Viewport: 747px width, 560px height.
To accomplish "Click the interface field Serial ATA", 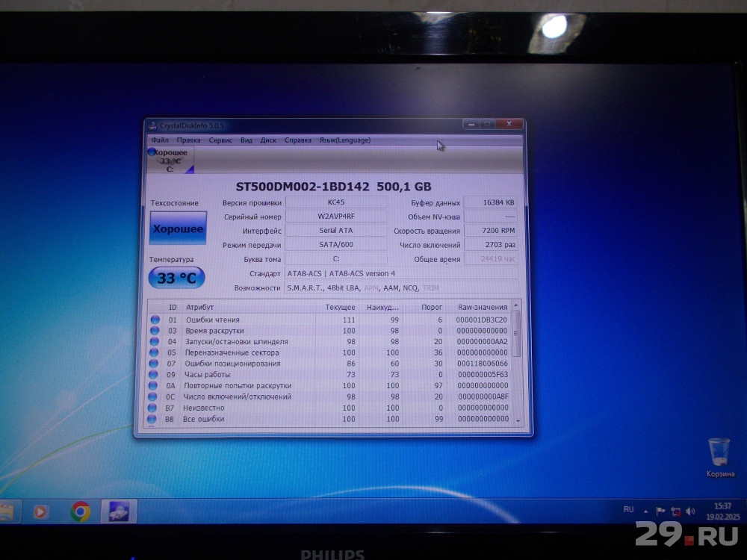I will click(x=336, y=231).
